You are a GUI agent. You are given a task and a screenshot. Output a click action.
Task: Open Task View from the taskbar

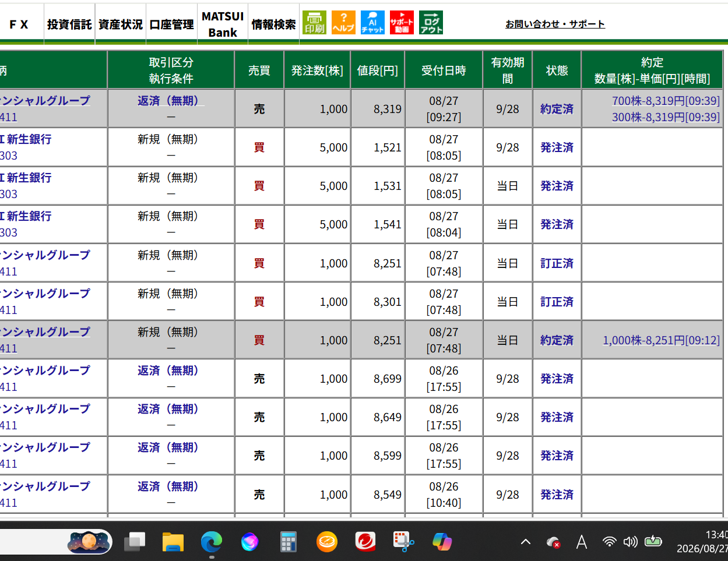pyautogui.click(x=135, y=542)
